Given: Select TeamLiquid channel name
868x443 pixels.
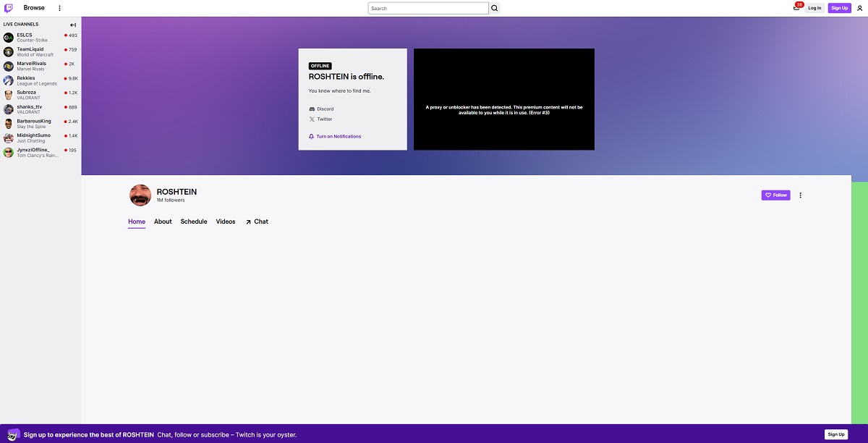Looking at the screenshot, I should click(x=30, y=49).
